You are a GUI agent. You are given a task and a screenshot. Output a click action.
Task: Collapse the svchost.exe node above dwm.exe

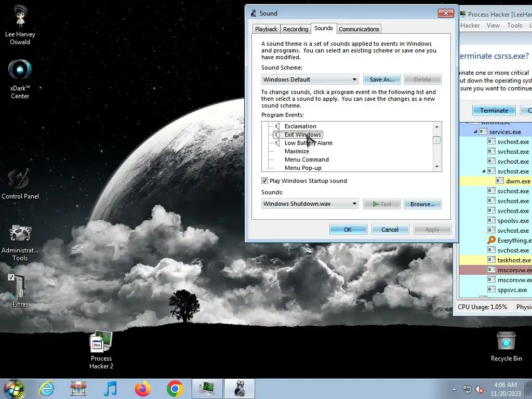(484, 171)
